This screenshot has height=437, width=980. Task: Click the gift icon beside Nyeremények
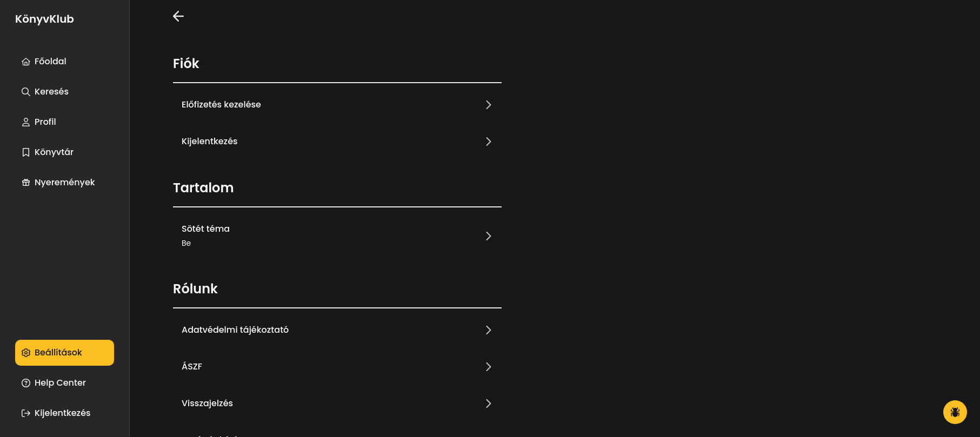25,183
